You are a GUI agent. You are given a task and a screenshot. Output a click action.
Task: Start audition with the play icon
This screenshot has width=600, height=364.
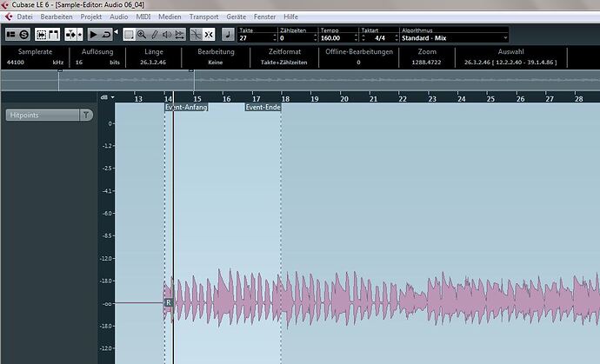93,35
